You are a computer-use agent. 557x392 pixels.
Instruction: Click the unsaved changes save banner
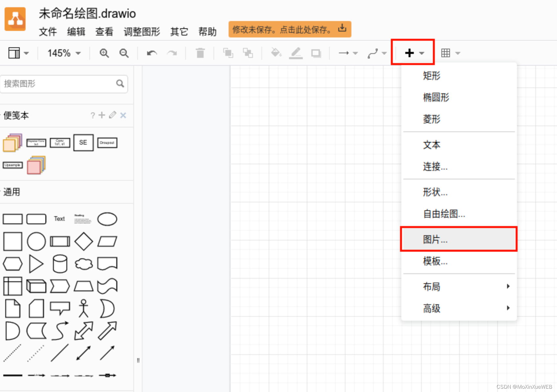[x=289, y=29]
